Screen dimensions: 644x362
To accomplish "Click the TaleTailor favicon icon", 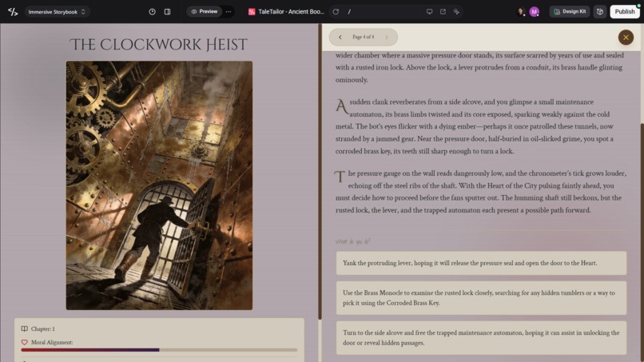I will 252,12.
